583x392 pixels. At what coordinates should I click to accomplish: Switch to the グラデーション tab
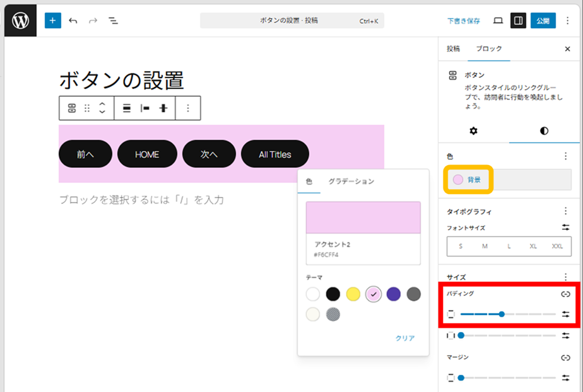click(351, 182)
